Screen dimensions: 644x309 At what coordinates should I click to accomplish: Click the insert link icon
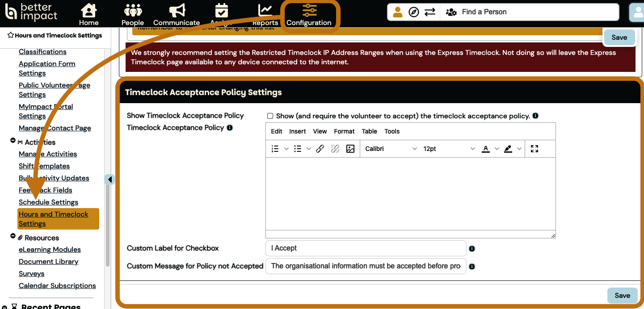point(320,149)
